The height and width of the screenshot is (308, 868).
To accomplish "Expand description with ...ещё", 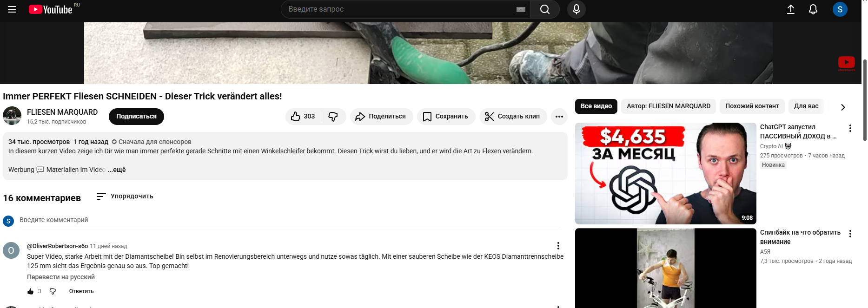I will tap(117, 170).
